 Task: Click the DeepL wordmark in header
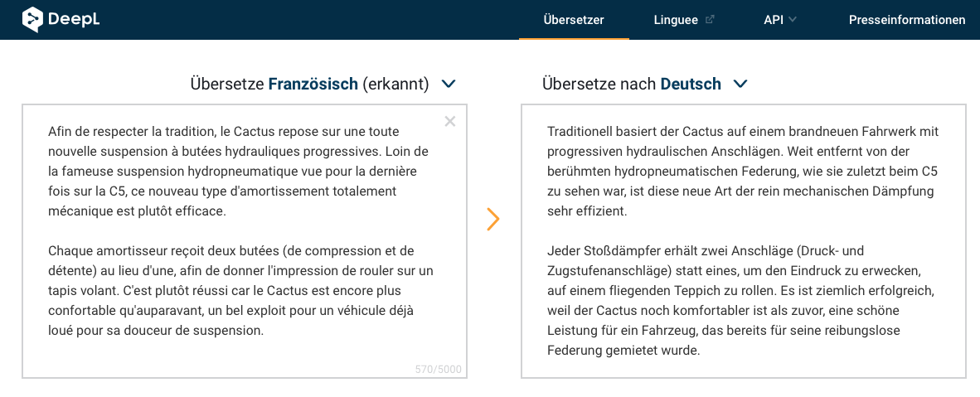[74, 19]
